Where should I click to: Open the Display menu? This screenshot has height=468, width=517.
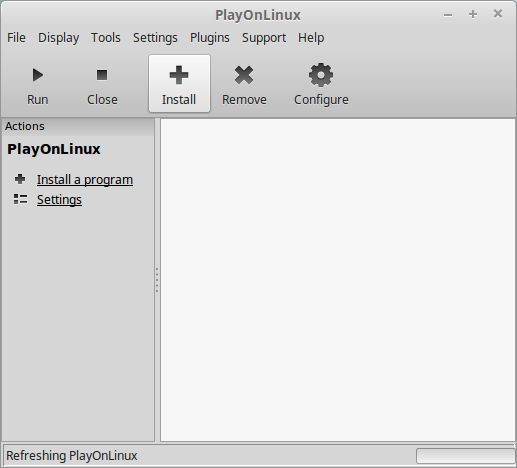(59, 38)
